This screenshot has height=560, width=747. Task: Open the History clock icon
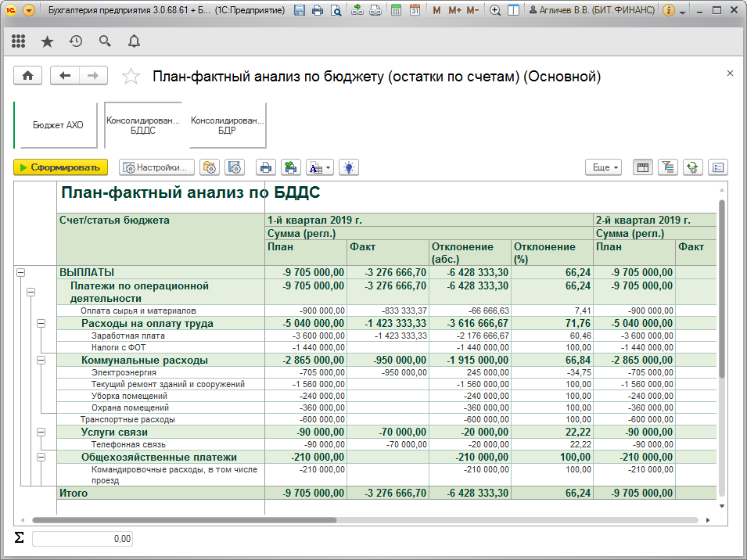point(76,41)
